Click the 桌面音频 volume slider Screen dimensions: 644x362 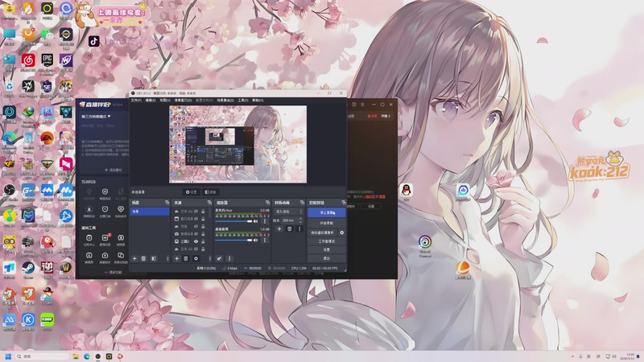tap(233, 240)
